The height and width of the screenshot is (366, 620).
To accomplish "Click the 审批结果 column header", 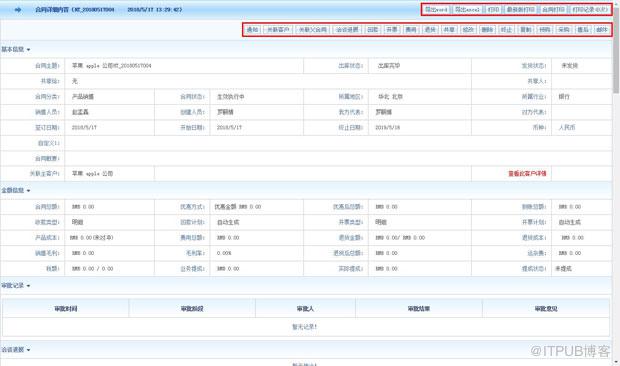I will pos(419,309).
